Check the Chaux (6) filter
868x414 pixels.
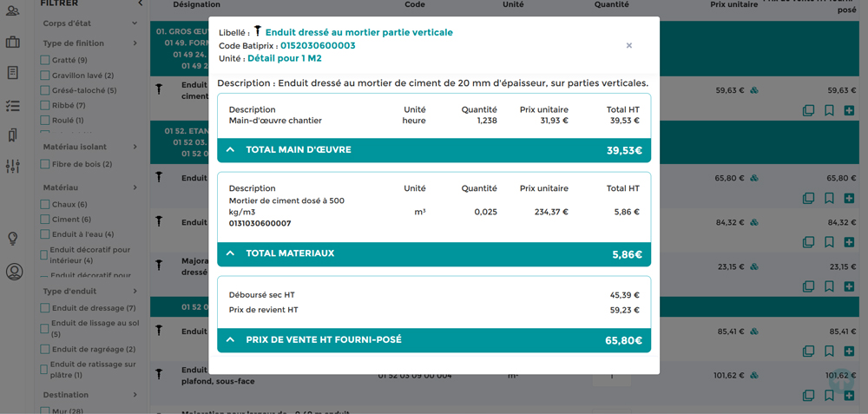point(45,204)
